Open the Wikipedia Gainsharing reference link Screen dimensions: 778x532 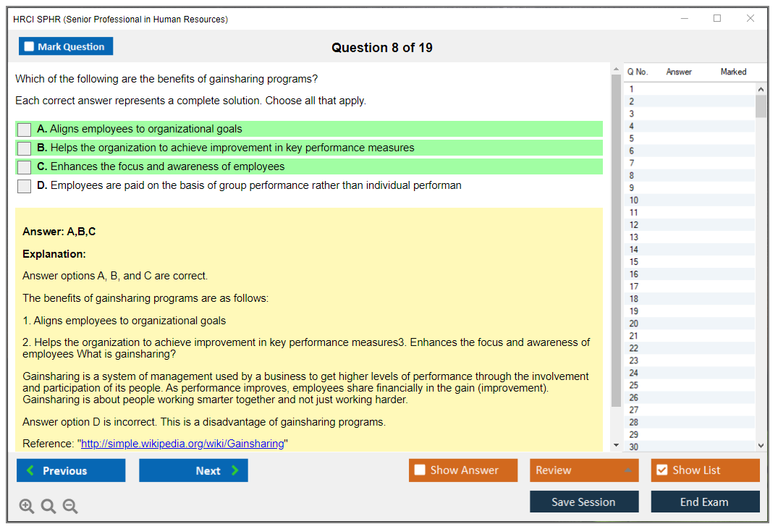click(182, 444)
